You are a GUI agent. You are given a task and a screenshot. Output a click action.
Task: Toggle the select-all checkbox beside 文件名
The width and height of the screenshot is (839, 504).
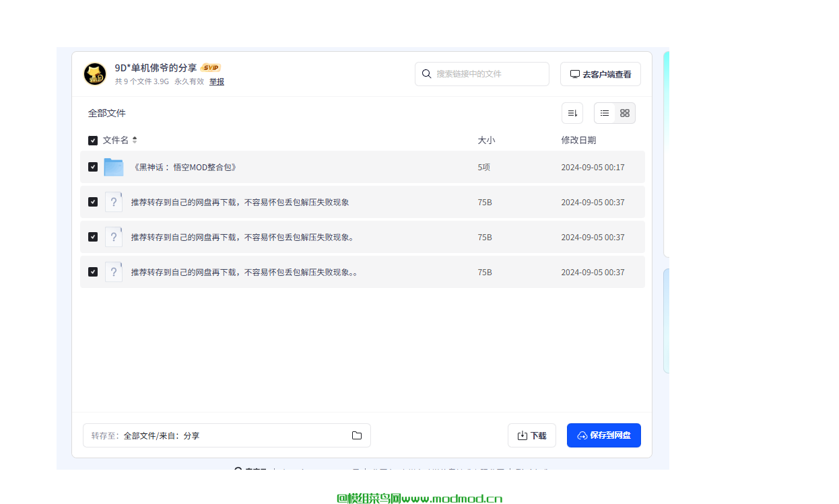93,141
